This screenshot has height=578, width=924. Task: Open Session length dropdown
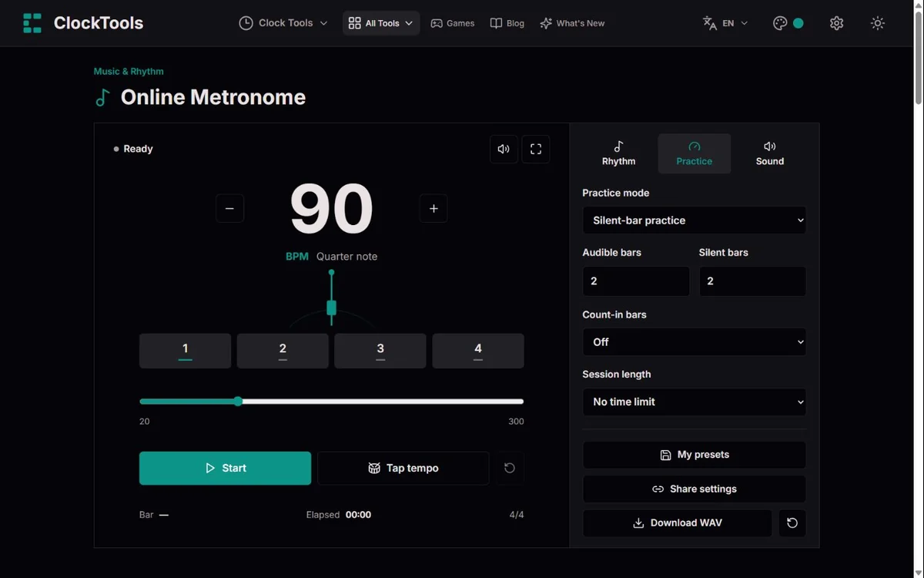pos(694,402)
